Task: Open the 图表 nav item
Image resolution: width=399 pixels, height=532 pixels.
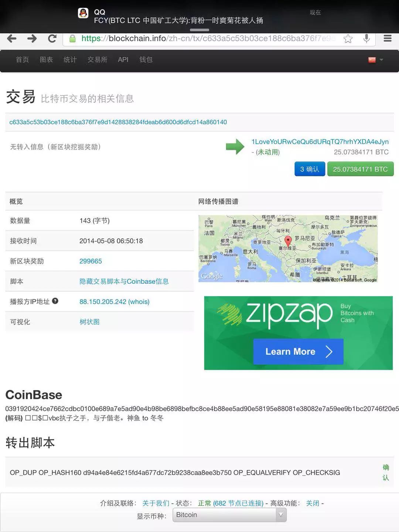Action: click(46, 59)
